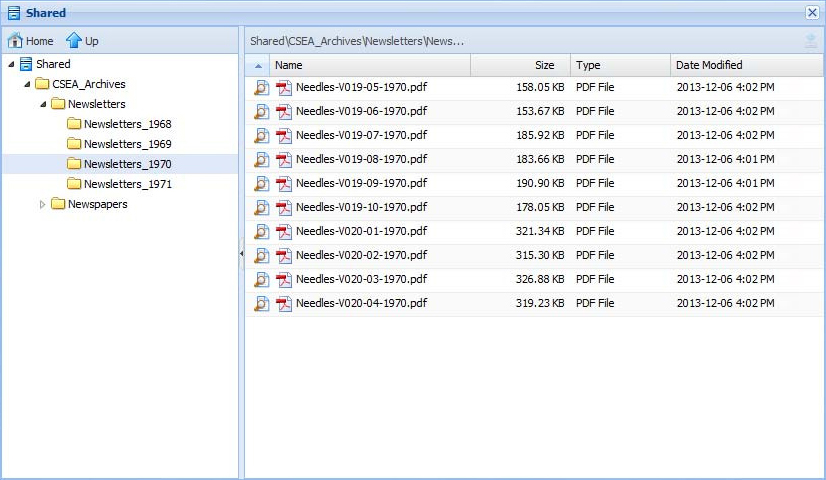Collapse the Newsletters folder node
Screen dimensions: 826x480
pos(43,104)
